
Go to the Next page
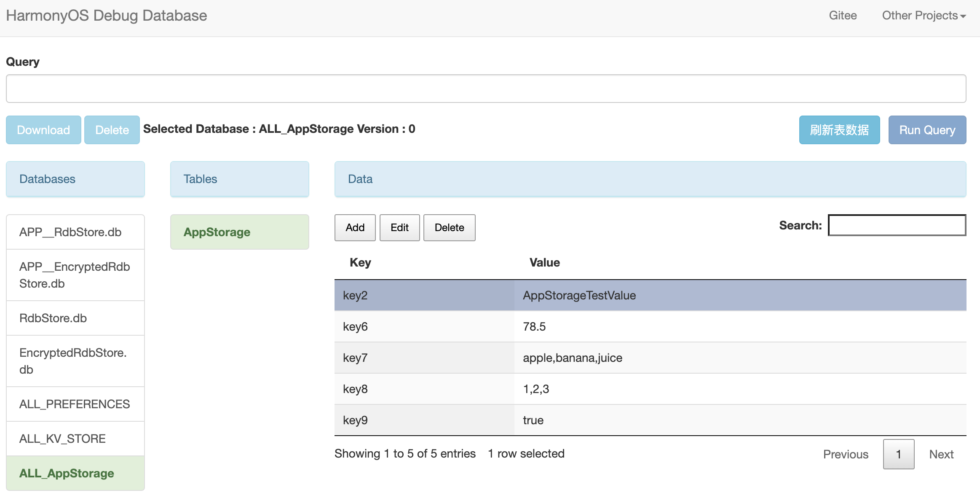pyautogui.click(x=941, y=454)
